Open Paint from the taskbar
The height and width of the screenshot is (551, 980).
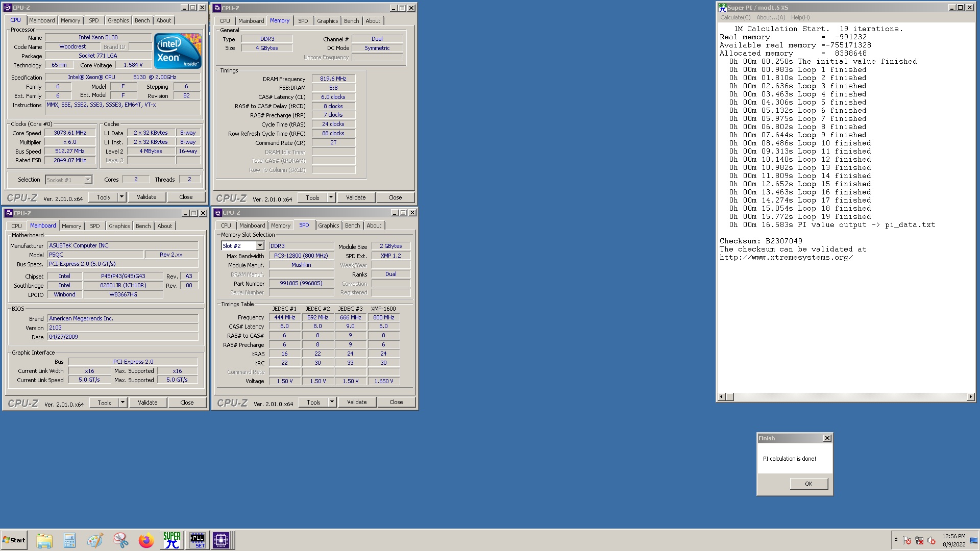click(x=95, y=540)
